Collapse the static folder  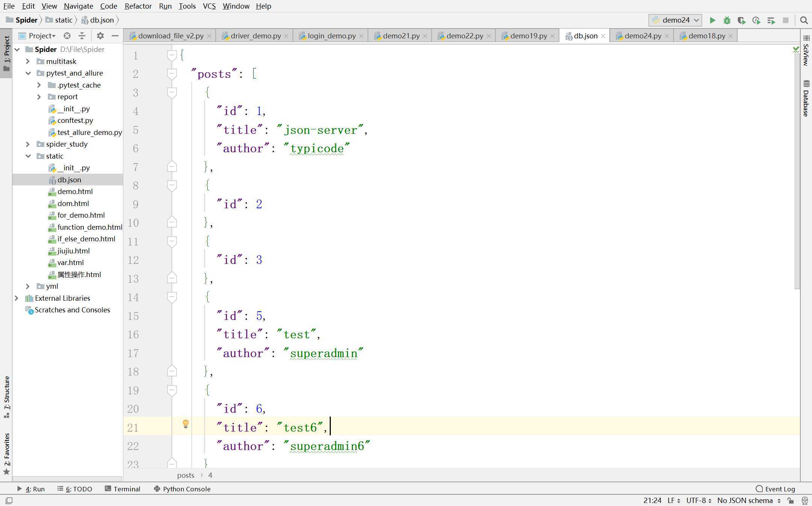[28, 156]
